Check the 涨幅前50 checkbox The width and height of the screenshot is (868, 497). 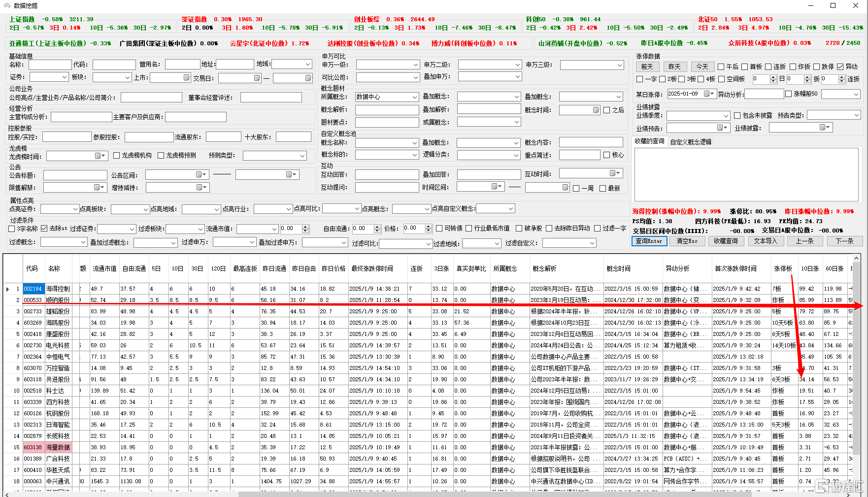pyautogui.click(x=788, y=94)
